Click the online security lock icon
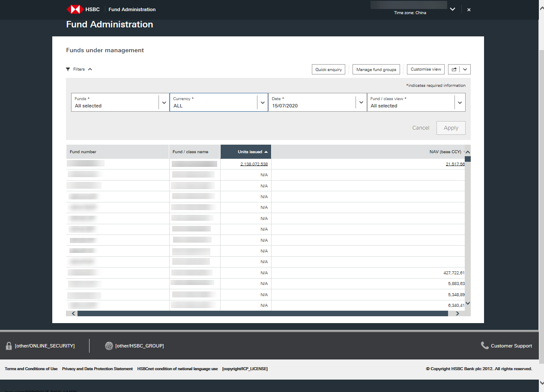Viewport: 544px width, 392px height. coord(9,346)
